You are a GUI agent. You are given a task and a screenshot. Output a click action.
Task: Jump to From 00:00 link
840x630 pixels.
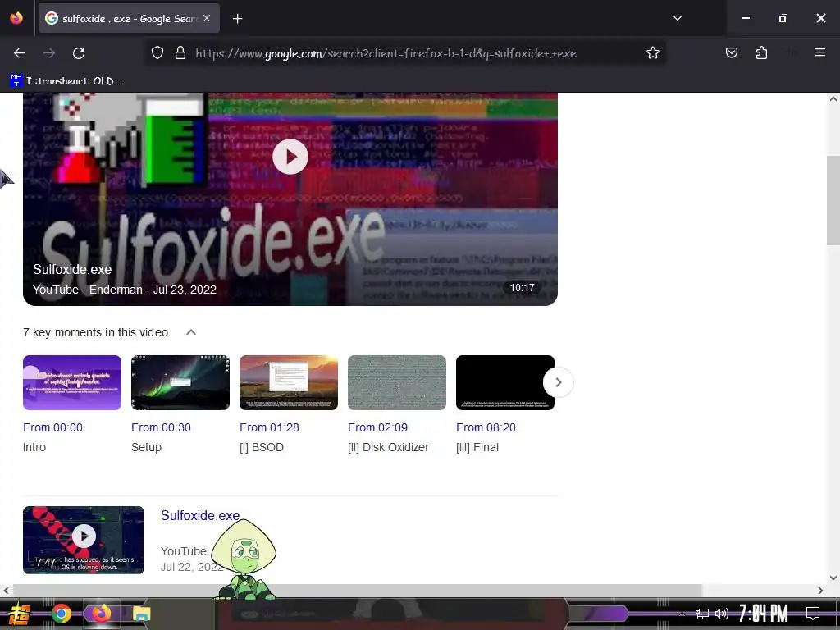click(x=53, y=427)
